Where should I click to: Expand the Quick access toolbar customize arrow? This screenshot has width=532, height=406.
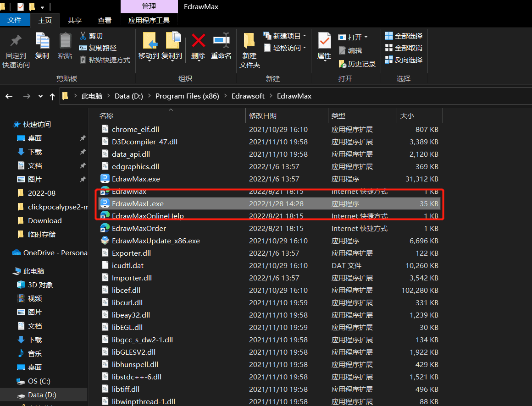[x=42, y=7]
